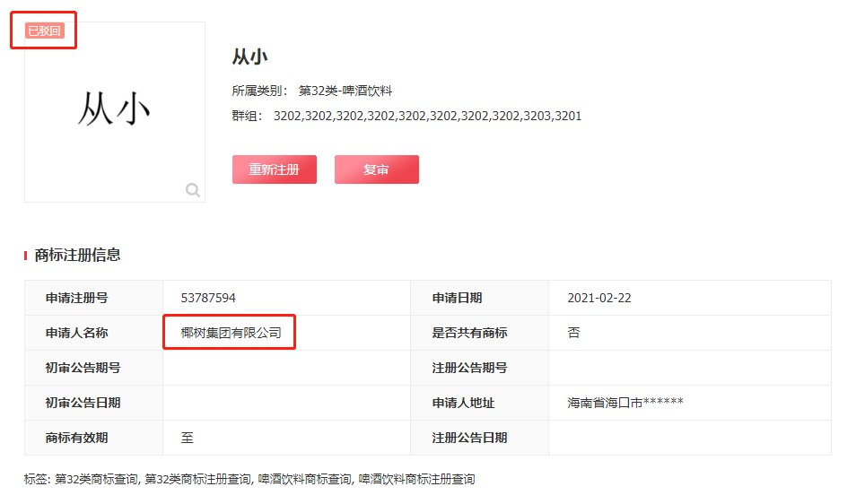Click the 复审 button
The height and width of the screenshot is (504, 856).
point(377,169)
